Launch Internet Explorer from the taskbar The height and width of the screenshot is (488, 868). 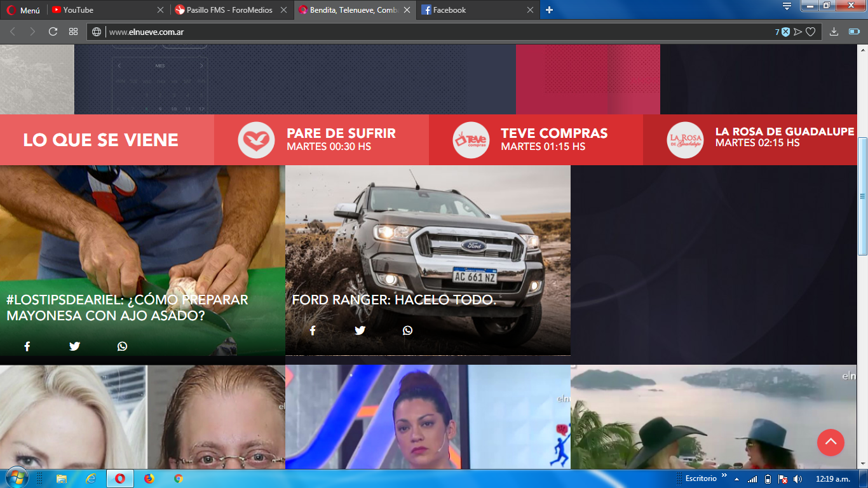click(x=91, y=478)
